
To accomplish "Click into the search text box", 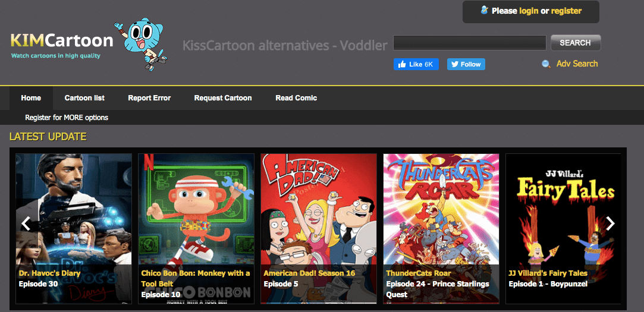I will [469, 43].
